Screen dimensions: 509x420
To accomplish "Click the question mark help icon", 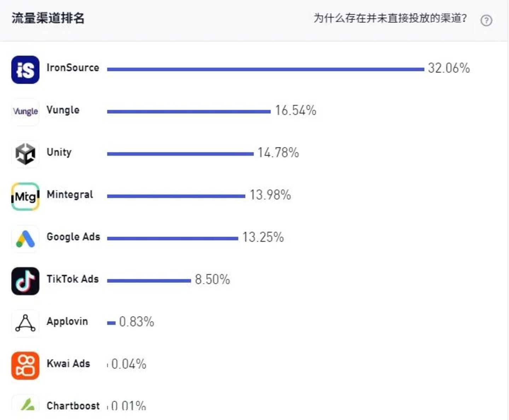I will click(486, 21).
